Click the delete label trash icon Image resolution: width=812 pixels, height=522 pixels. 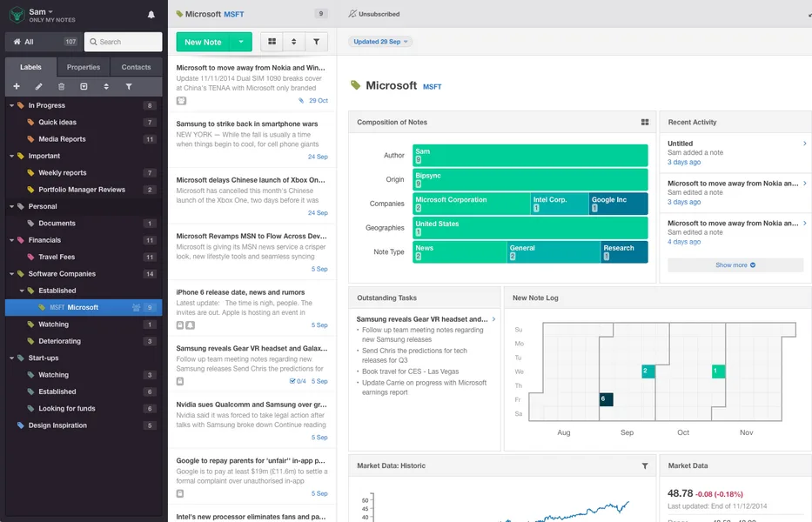click(x=61, y=86)
